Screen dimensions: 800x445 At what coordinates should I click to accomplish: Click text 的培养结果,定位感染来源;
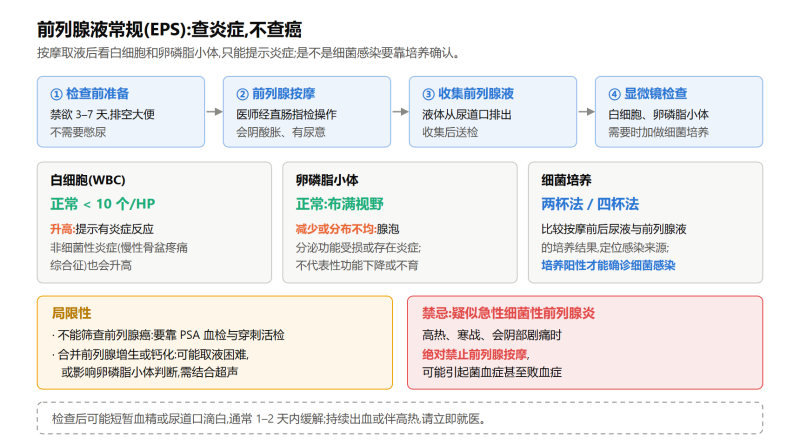pyautogui.click(x=605, y=248)
